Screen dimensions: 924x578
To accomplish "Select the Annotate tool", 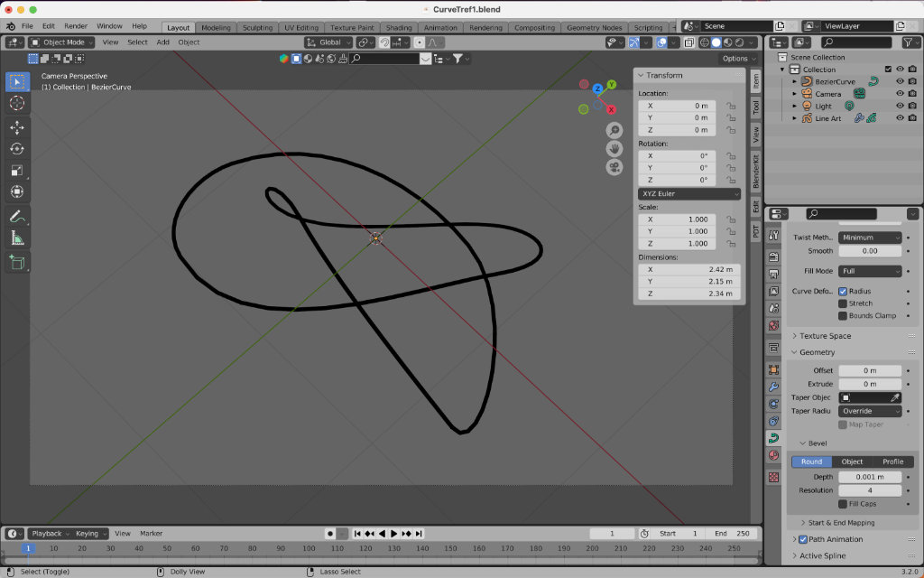I will (17, 217).
